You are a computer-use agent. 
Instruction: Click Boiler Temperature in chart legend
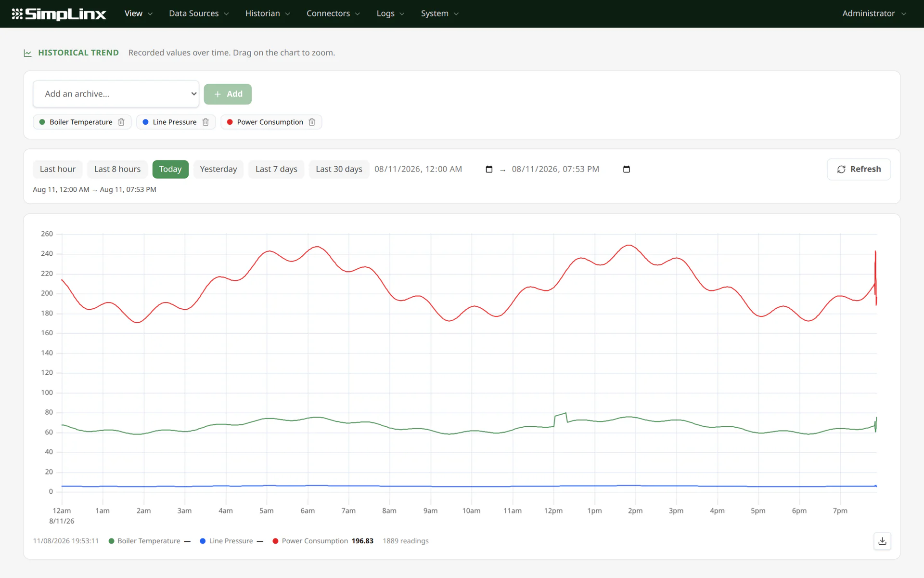(x=149, y=541)
